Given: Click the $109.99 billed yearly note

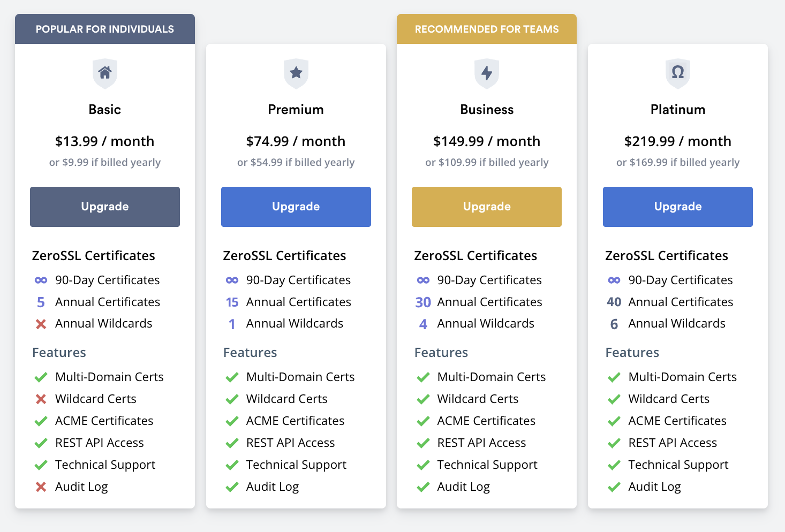Looking at the screenshot, I should coord(487,162).
